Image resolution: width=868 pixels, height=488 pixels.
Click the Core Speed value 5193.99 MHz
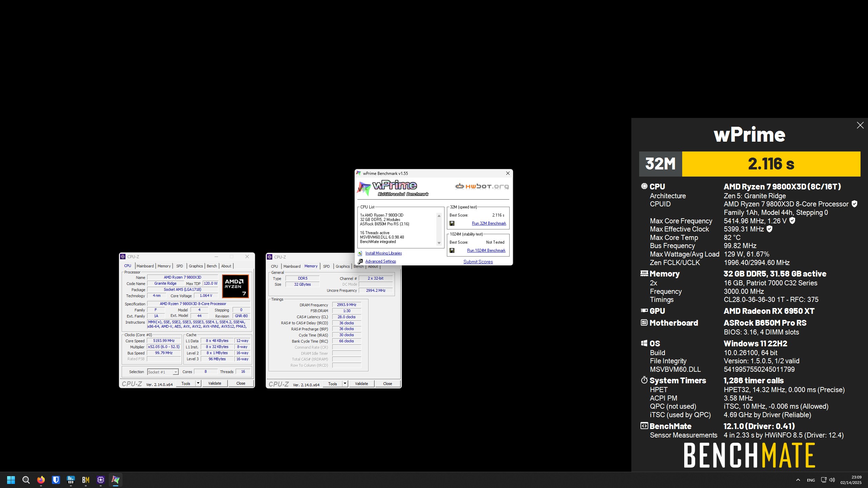coord(164,341)
